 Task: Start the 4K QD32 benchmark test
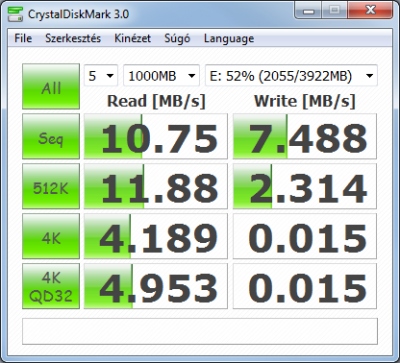click(51, 286)
